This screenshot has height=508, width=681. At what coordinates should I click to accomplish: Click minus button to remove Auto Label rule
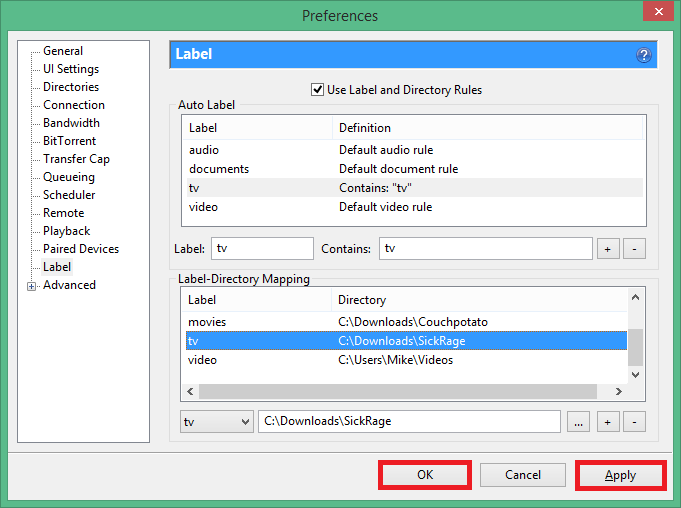[x=636, y=249]
